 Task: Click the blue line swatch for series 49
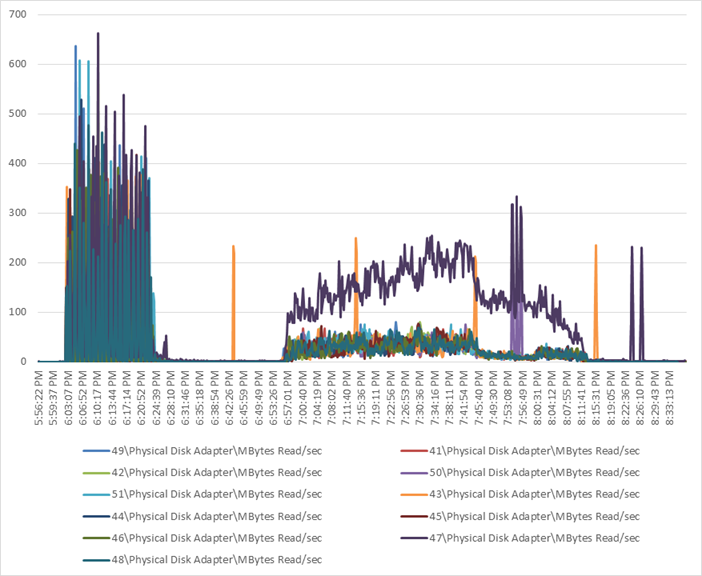[x=96, y=451]
